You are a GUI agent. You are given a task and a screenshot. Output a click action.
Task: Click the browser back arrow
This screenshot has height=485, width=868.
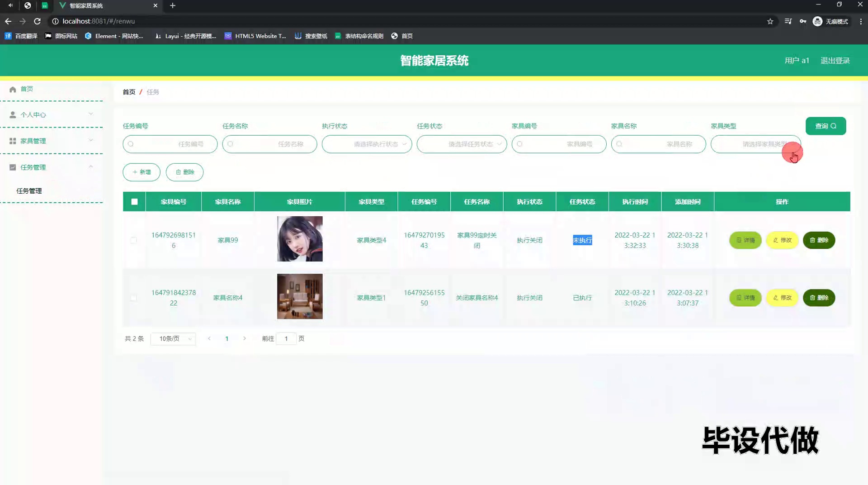coord(8,21)
